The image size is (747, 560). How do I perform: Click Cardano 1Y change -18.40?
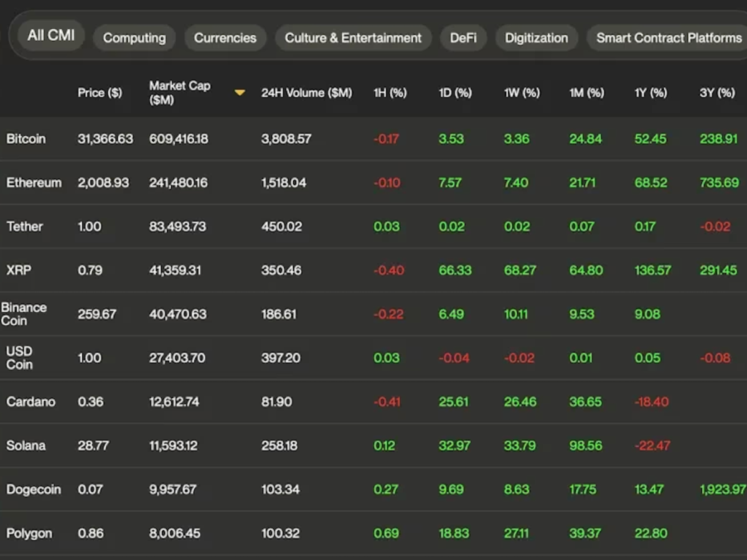(x=651, y=402)
